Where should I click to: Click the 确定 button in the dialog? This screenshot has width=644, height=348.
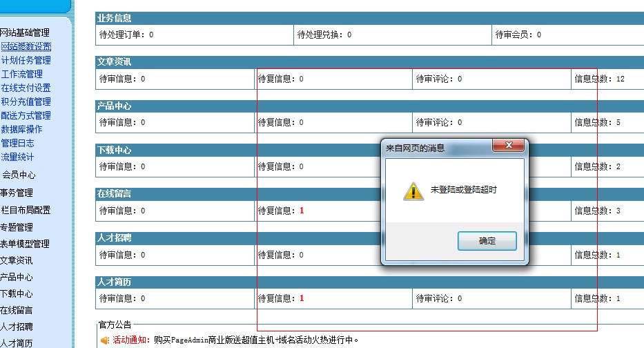click(x=487, y=241)
